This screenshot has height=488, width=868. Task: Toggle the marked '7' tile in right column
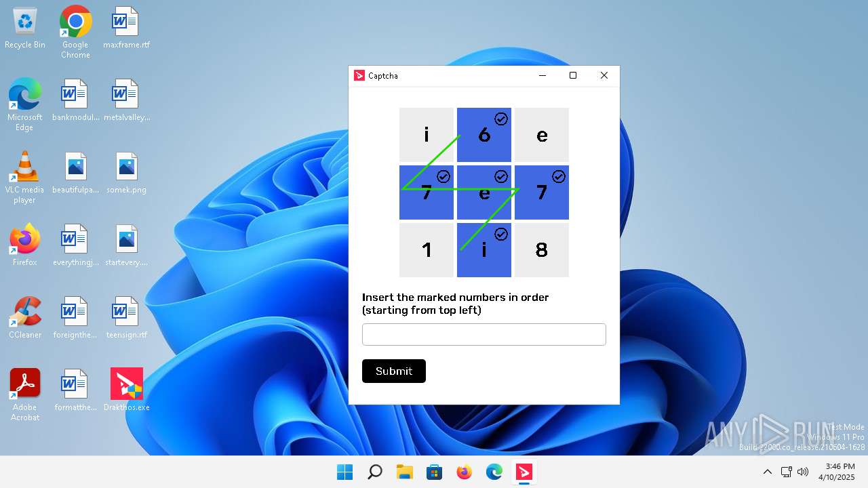click(x=542, y=192)
